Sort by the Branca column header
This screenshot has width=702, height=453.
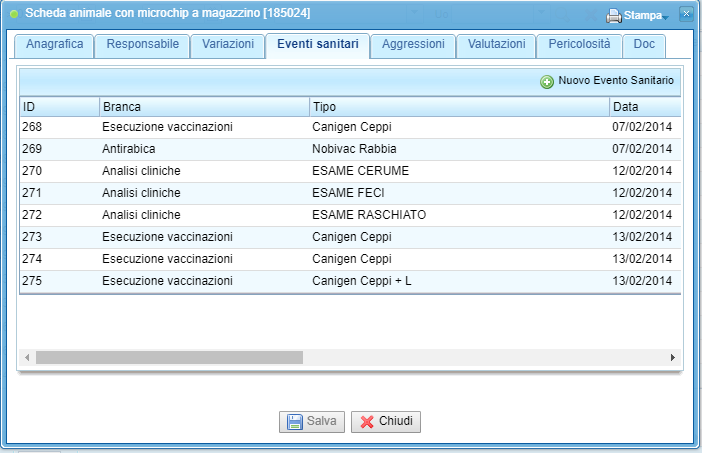coord(204,107)
